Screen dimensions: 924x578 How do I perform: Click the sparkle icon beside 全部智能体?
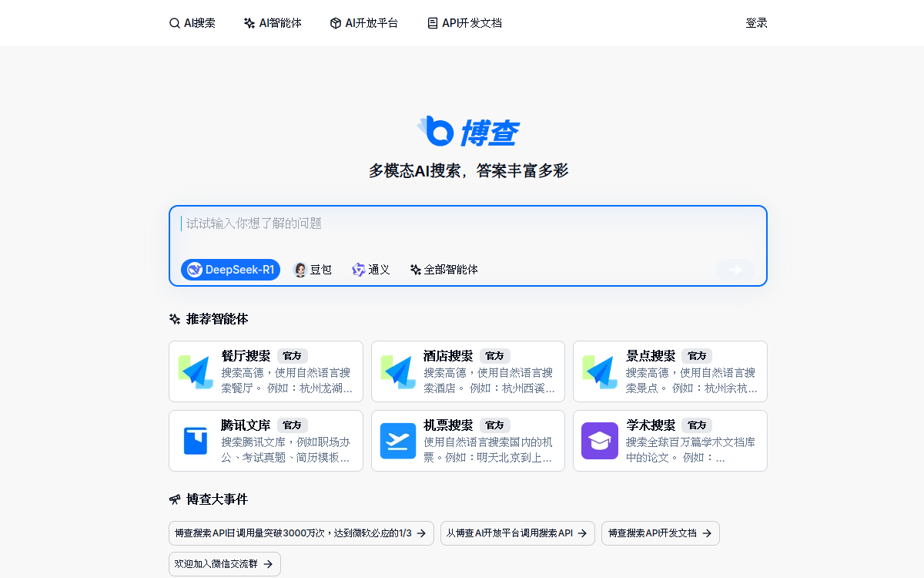[416, 270]
